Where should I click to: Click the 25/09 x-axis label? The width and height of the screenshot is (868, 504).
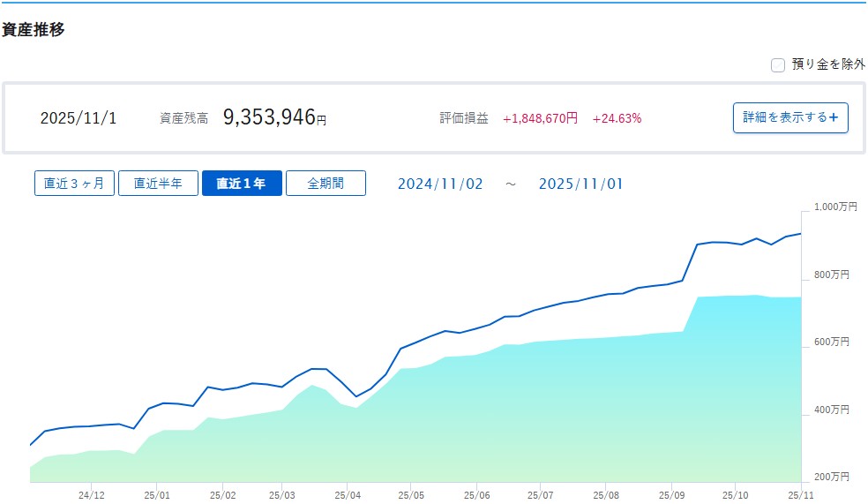(671, 495)
